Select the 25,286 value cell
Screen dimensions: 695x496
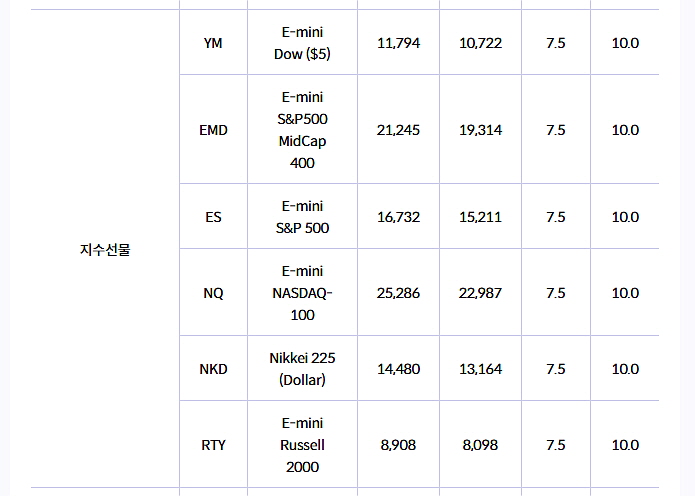click(x=398, y=293)
